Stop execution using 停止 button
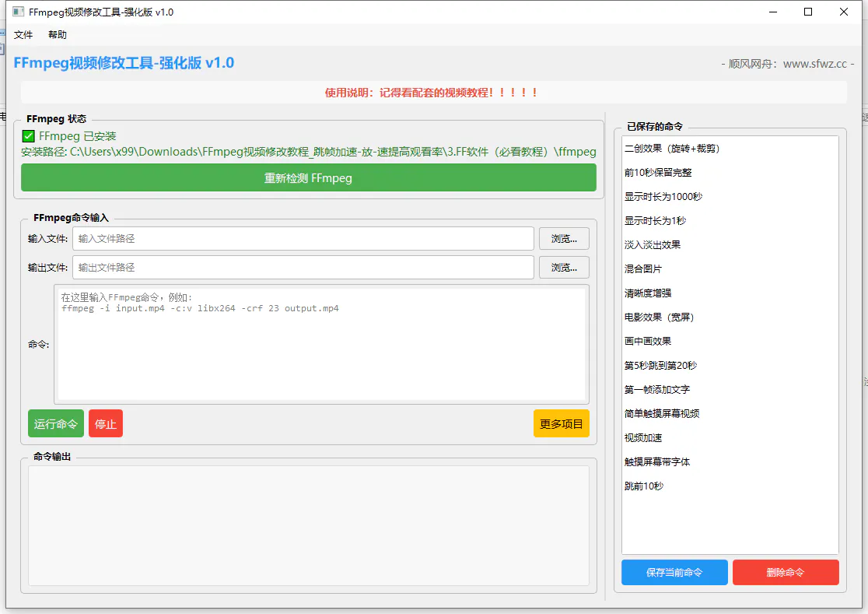 [x=105, y=423]
